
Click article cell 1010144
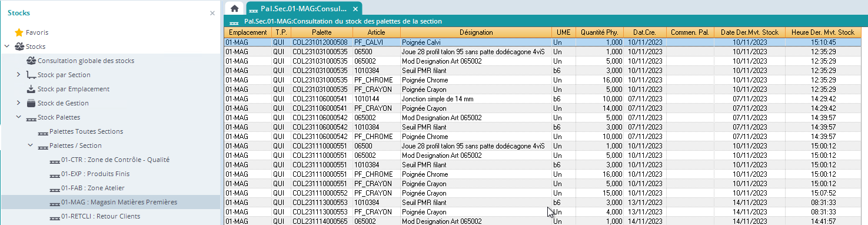coord(377,99)
